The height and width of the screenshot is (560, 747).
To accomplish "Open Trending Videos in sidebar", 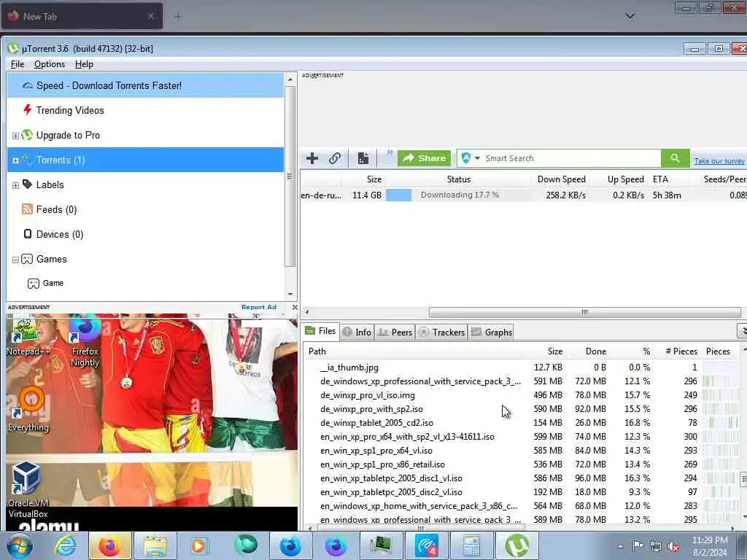I will pyautogui.click(x=69, y=111).
